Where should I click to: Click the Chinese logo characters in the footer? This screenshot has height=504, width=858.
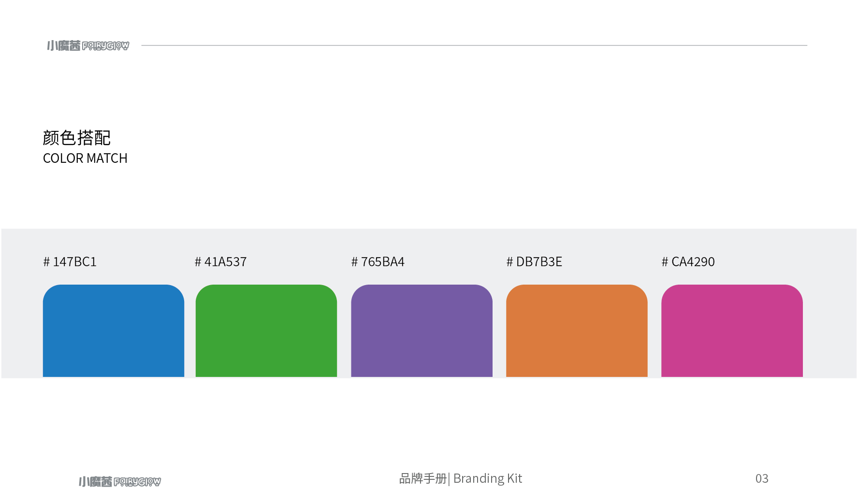pyautogui.click(x=95, y=482)
